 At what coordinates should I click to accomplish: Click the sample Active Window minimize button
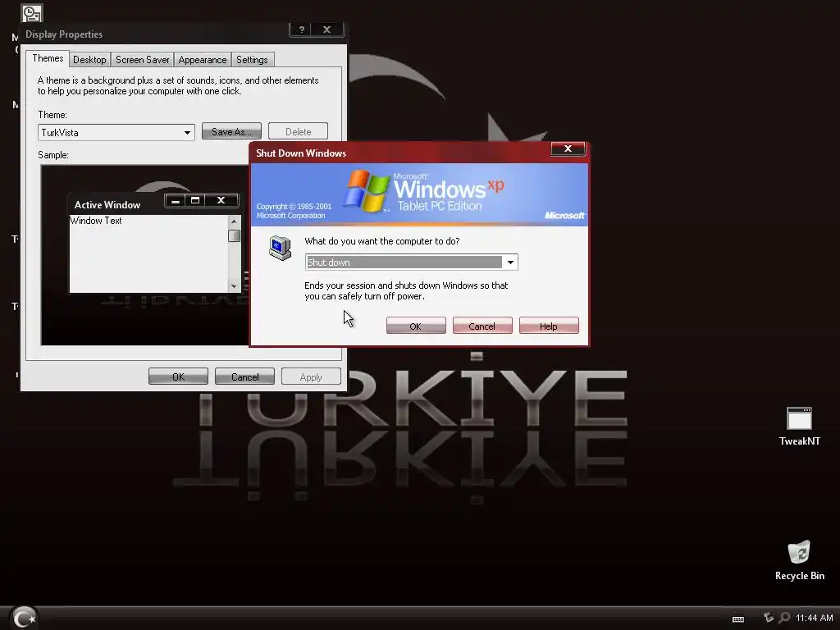pyautogui.click(x=176, y=200)
